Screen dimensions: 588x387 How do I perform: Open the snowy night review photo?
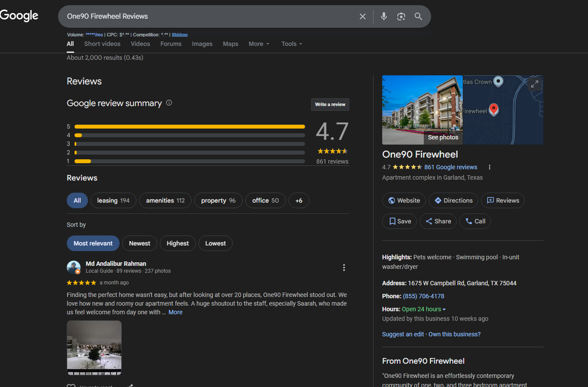pyautogui.click(x=94, y=348)
